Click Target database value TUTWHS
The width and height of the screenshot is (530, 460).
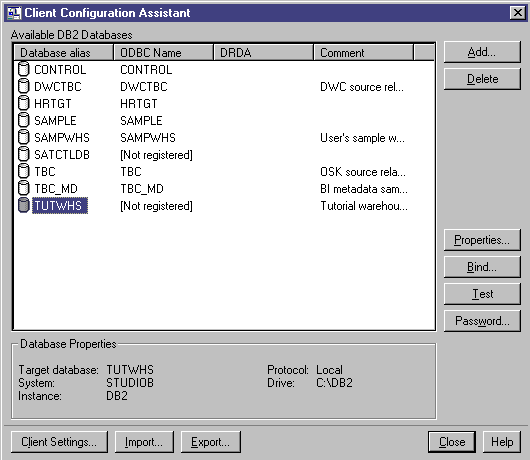coord(130,370)
